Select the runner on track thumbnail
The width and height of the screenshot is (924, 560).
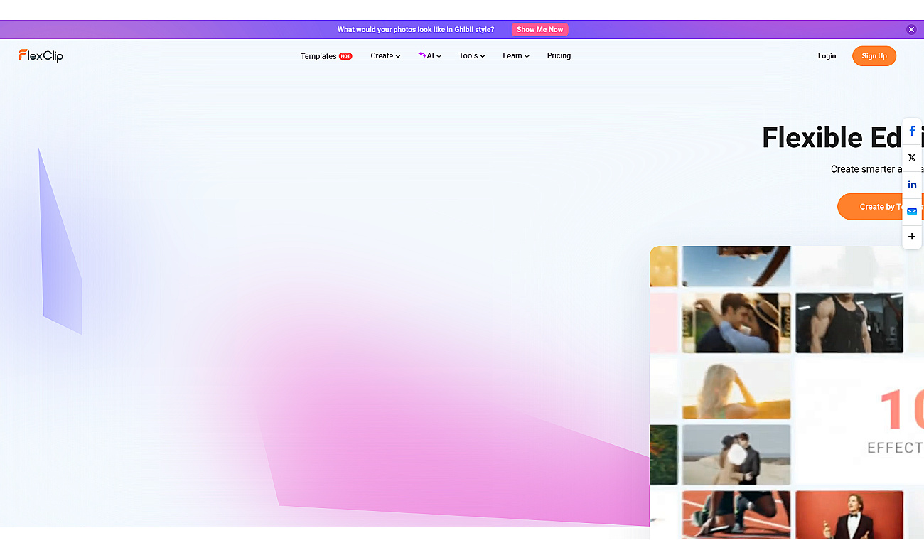pyautogui.click(x=736, y=515)
